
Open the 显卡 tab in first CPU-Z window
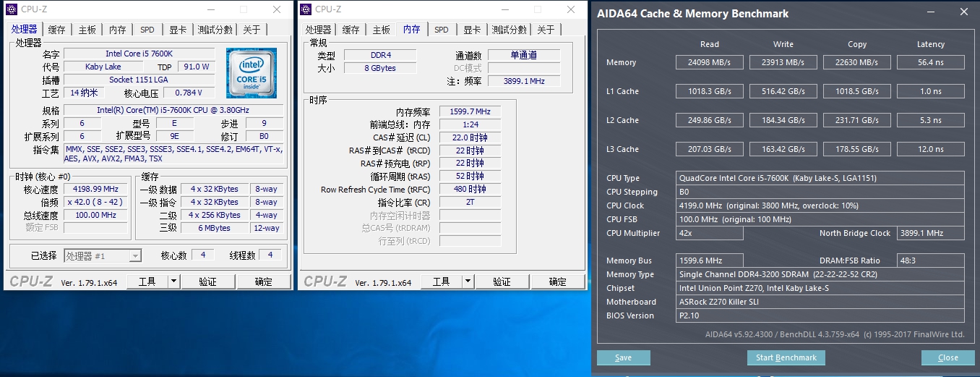click(178, 30)
